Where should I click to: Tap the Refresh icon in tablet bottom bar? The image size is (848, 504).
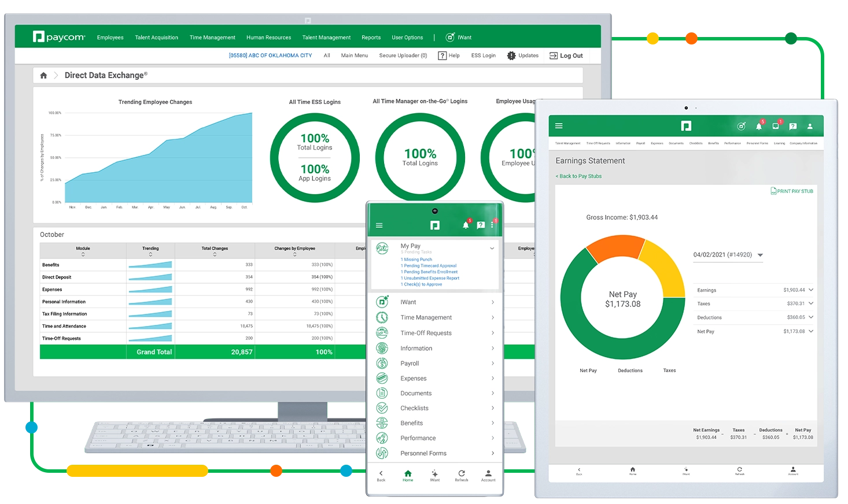pos(739,470)
